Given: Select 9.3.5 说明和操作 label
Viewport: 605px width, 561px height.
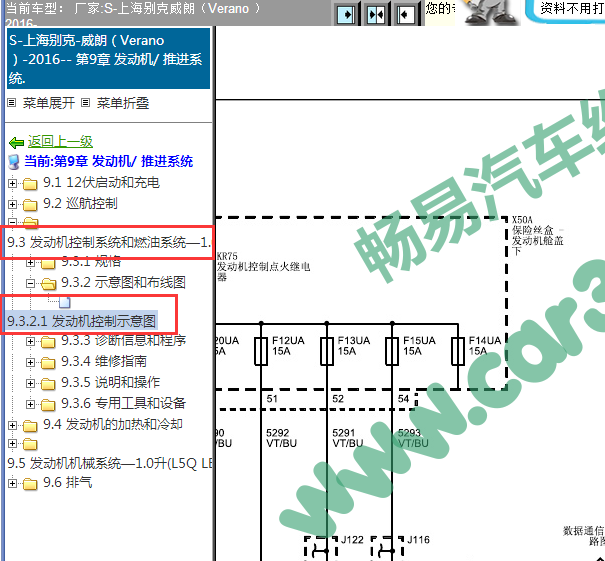Looking at the screenshot, I should pyautogui.click(x=111, y=382).
